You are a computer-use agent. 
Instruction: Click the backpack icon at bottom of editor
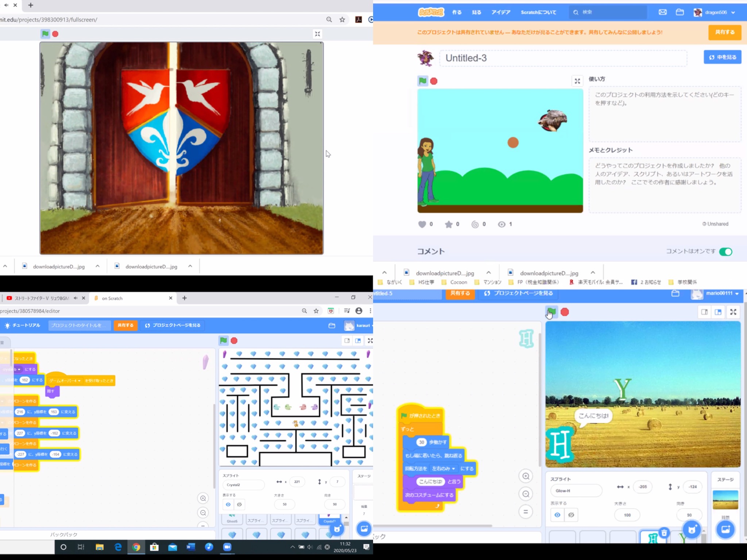[63, 534]
